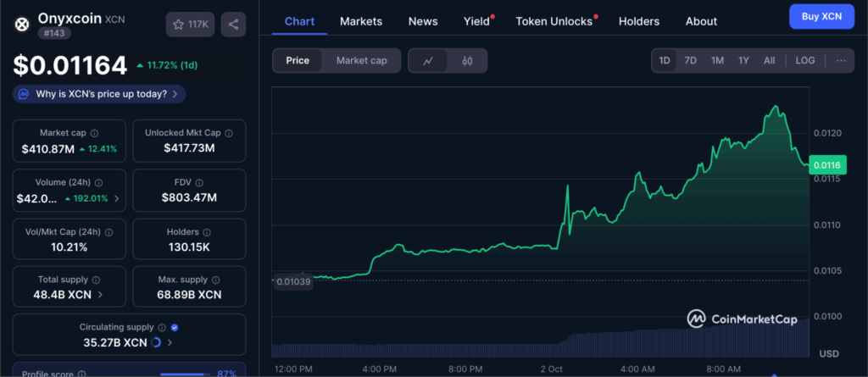Select the 7D time range
This screenshot has height=377, width=868.
coord(691,61)
